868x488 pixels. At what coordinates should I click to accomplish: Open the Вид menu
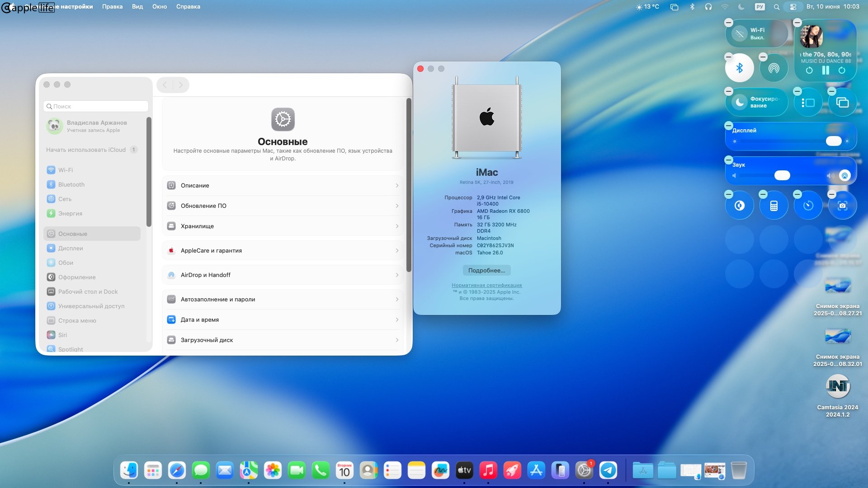point(137,7)
